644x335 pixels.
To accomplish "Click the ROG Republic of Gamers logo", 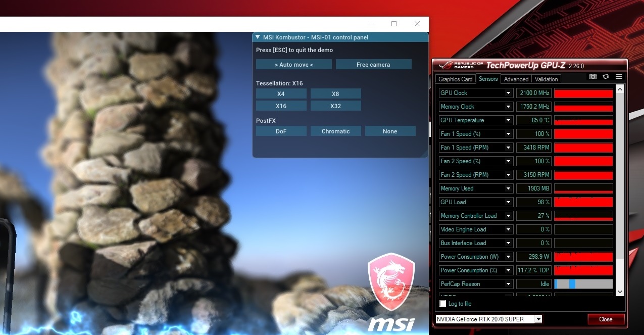I will (460, 65).
